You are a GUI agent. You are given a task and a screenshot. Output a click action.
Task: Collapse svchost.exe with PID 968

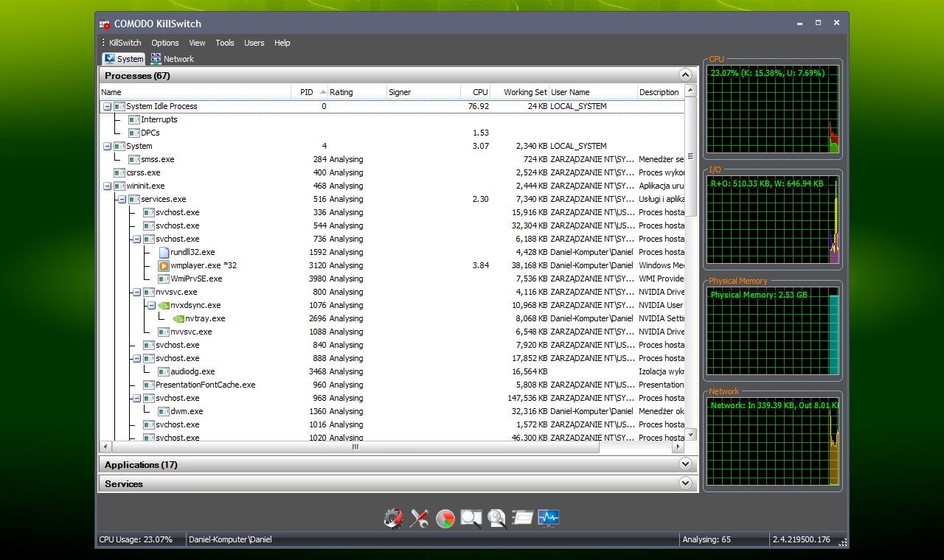[136, 398]
